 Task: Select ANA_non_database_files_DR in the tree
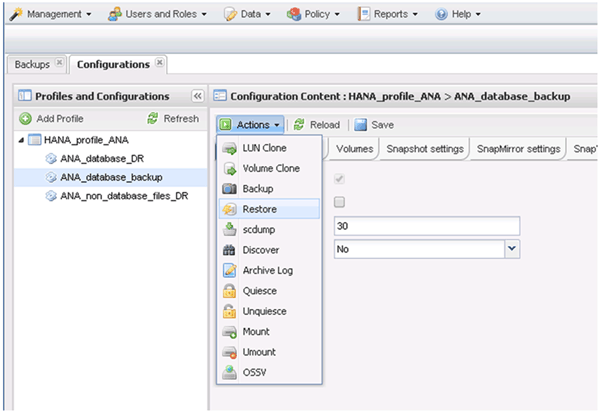point(111,196)
